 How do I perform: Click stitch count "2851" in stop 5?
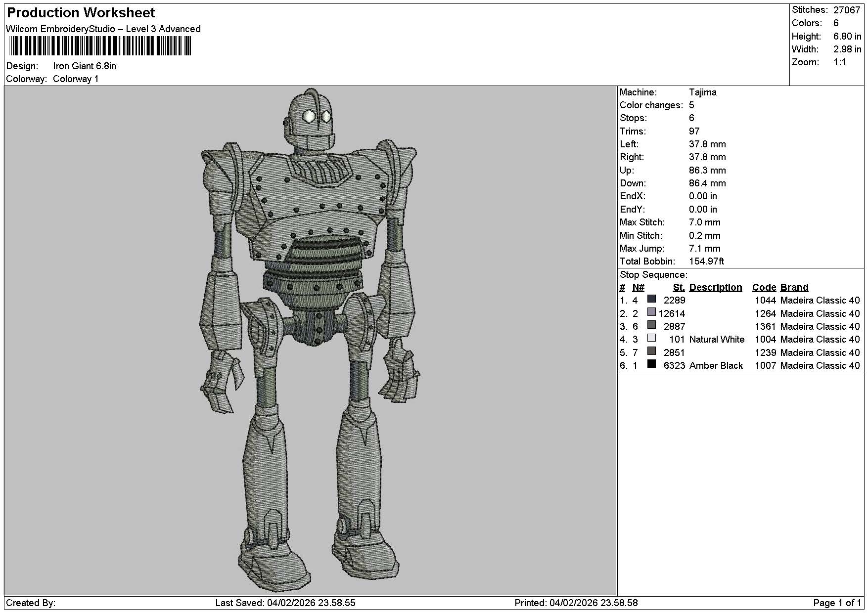point(674,353)
